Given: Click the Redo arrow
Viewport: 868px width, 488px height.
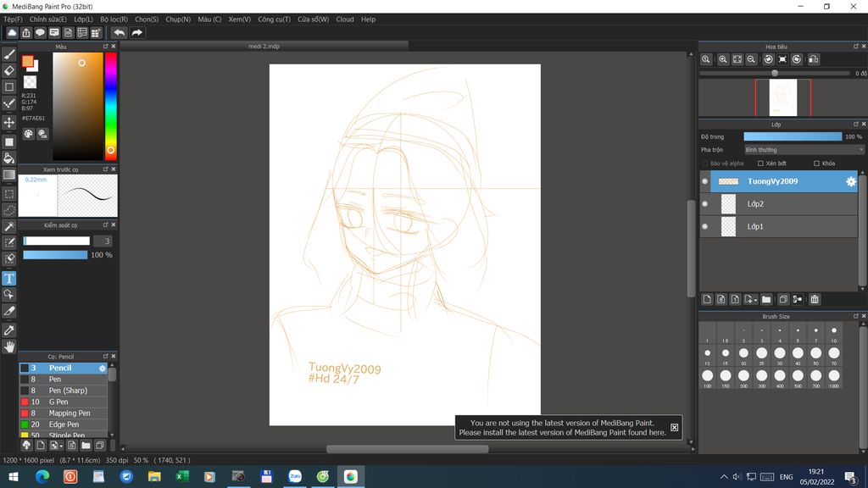Looking at the screenshot, I should [x=136, y=33].
